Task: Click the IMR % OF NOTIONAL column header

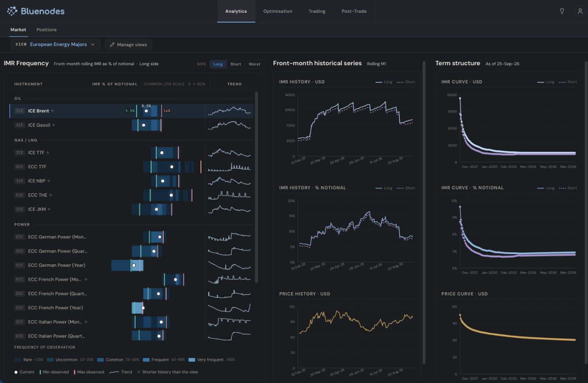Action: click(115, 84)
